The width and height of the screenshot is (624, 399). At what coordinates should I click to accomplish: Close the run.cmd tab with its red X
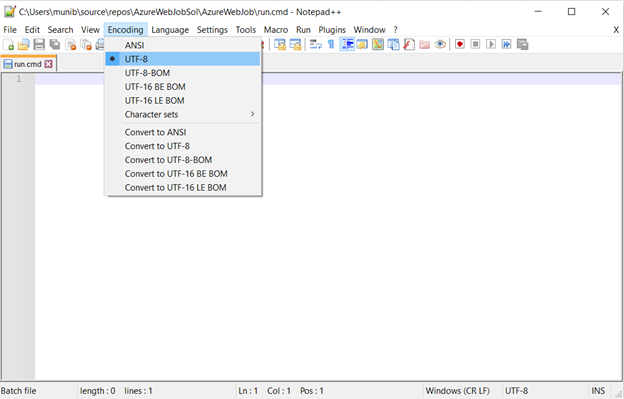[48, 64]
